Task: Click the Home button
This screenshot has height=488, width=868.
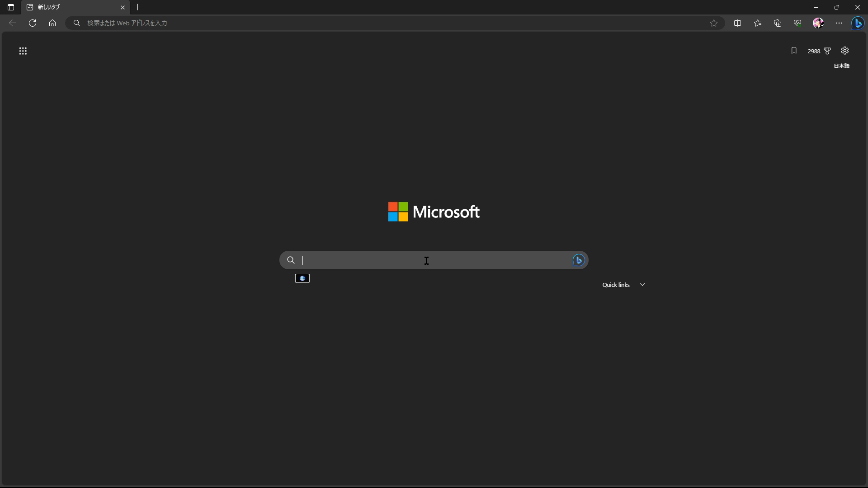Action: tap(52, 23)
